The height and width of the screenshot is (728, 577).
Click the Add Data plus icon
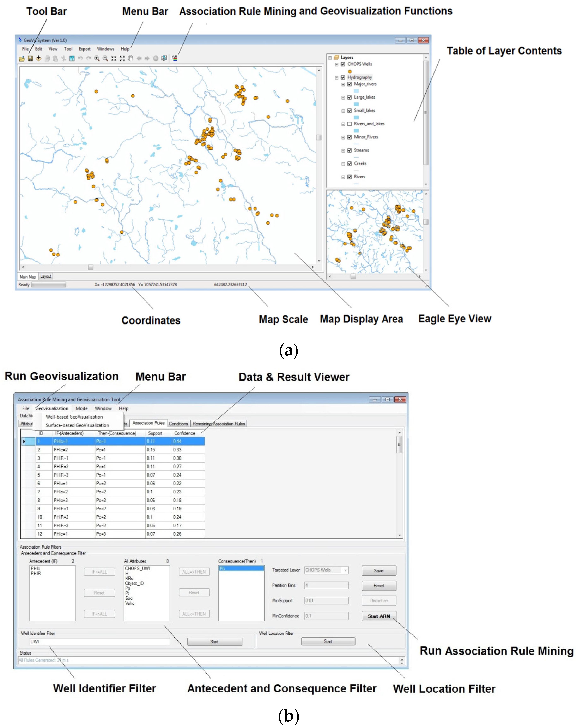[38, 58]
